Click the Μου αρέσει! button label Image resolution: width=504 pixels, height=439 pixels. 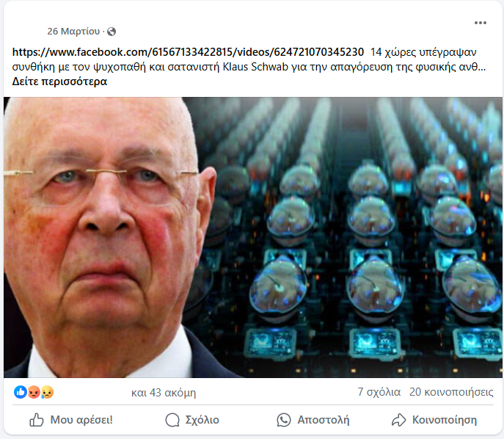click(81, 420)
